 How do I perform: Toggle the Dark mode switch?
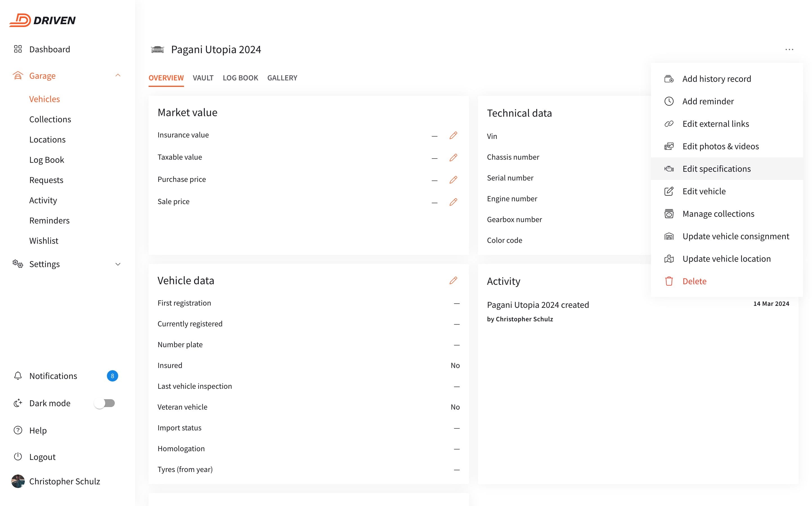pyautogui.click(x=104, y=403)
